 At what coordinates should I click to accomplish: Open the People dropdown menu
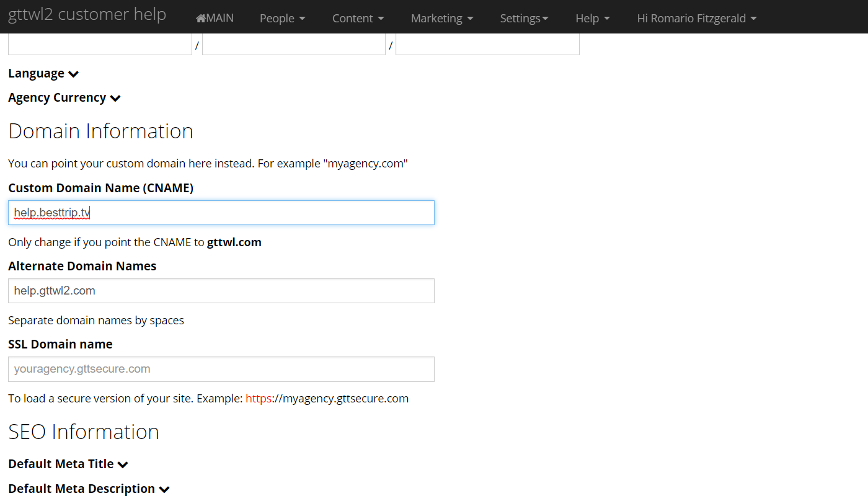click(282, 19)
